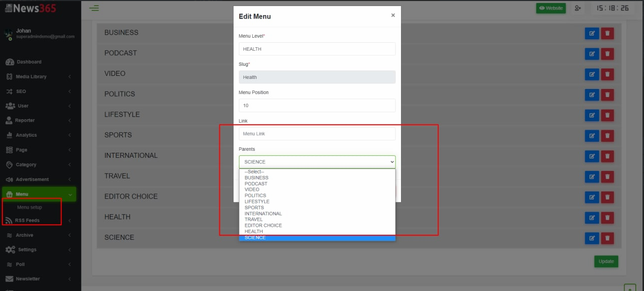Open Poll in sidebar
The height and width of the screenshot is (291, 644).
38,264
